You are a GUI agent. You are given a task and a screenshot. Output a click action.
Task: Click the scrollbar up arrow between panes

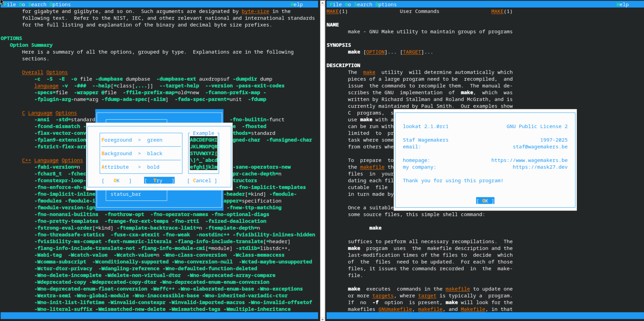click(322, 3)
